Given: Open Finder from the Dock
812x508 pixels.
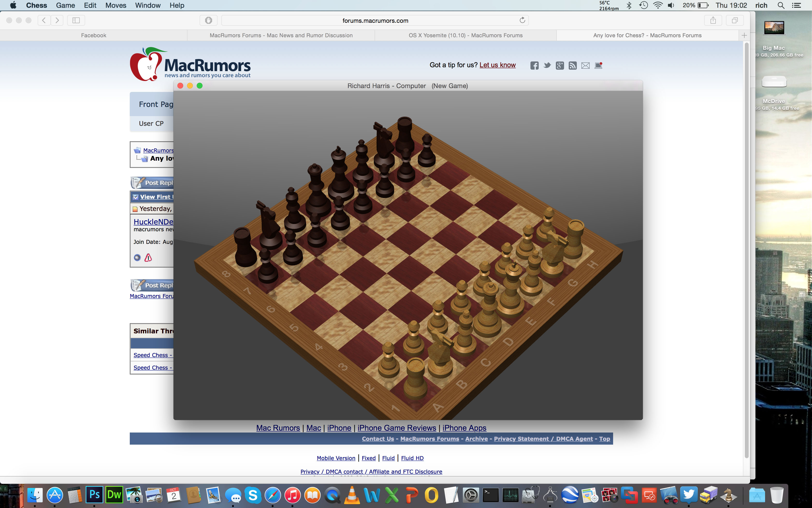Looking at the screenshot, I should click(x=35, y=495).
